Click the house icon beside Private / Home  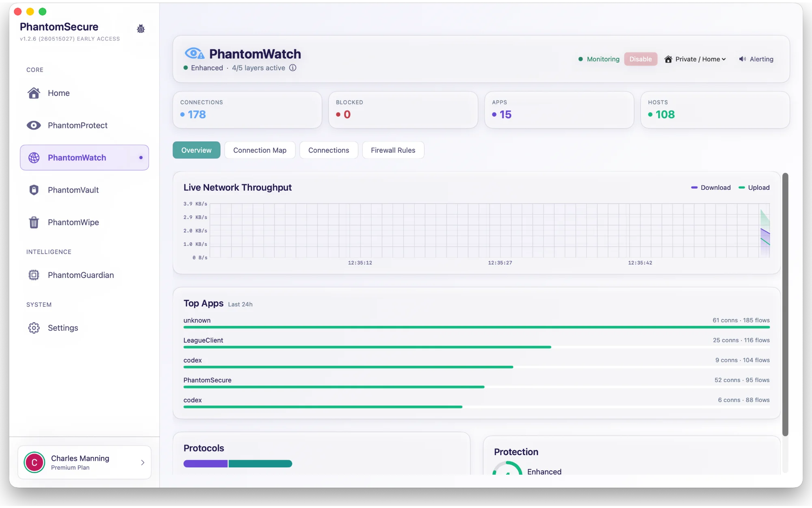point(668,59)
